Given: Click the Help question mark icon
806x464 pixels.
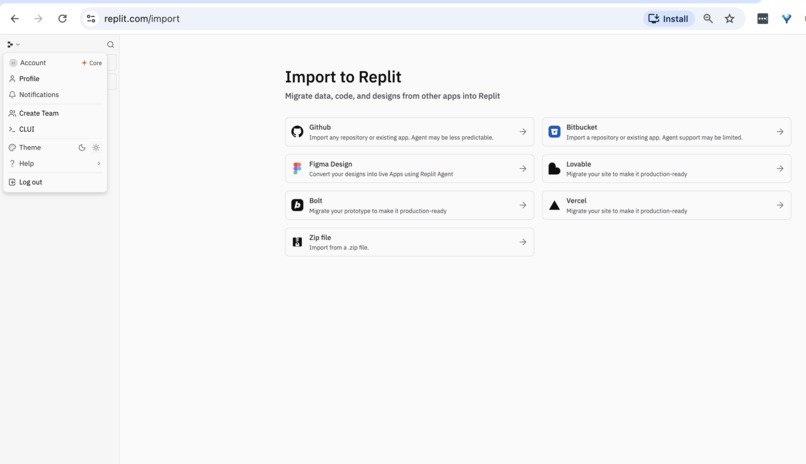Looking at the screenshot, I should pyautogui.click(x=12, y=163).
